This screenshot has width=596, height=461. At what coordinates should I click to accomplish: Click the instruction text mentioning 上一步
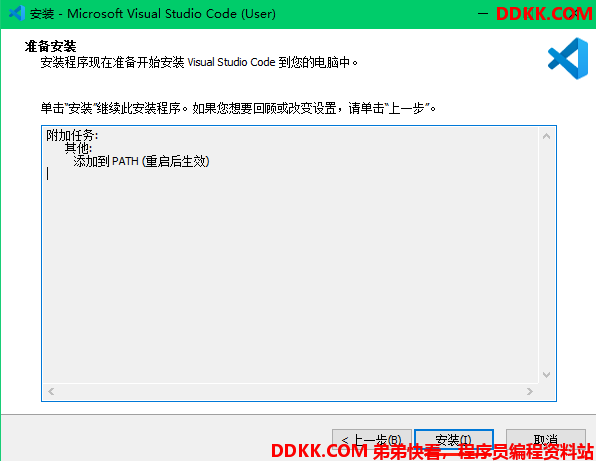pos(238,108)
